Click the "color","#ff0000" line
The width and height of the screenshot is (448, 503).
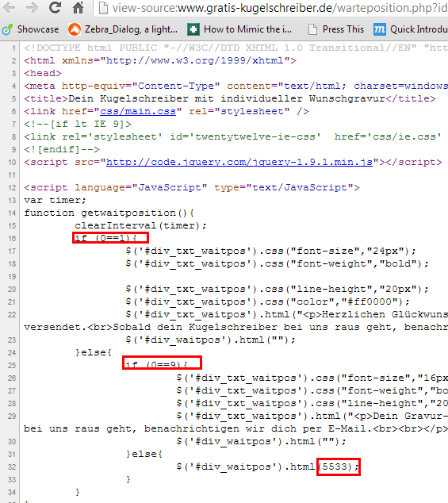(x=268, y=301)
